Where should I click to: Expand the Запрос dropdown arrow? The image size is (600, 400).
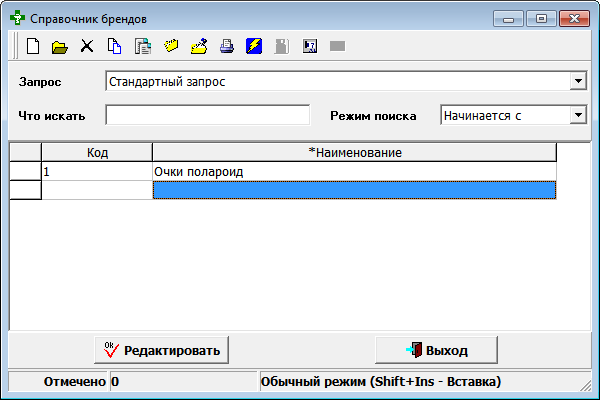[x=578, y=81]
